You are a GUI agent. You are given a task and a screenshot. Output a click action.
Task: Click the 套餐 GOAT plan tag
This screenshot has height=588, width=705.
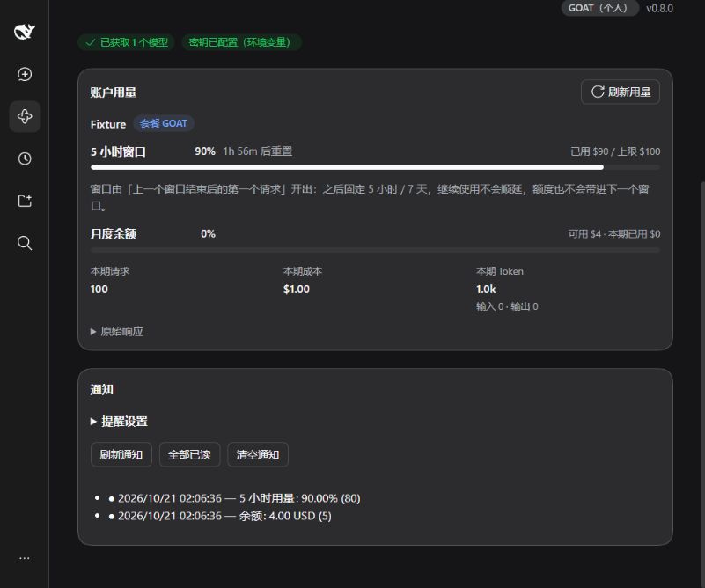[164, 123]
